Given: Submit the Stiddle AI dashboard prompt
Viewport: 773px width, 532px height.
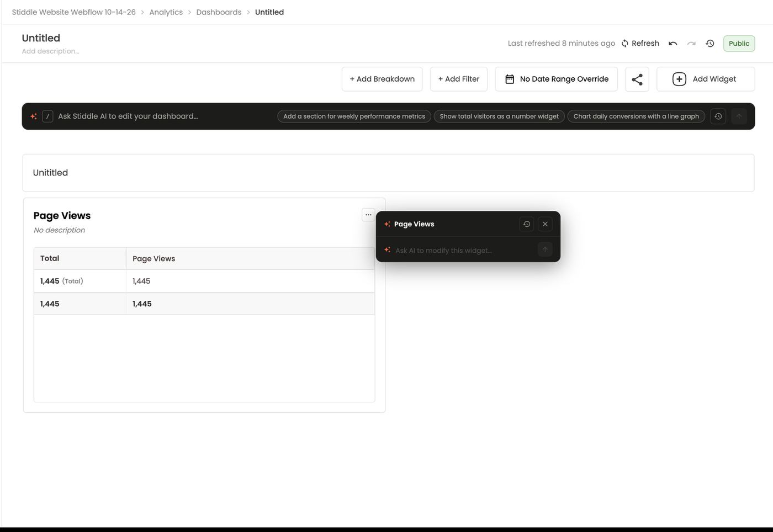Looking at the screenshot, I should 739,116.
